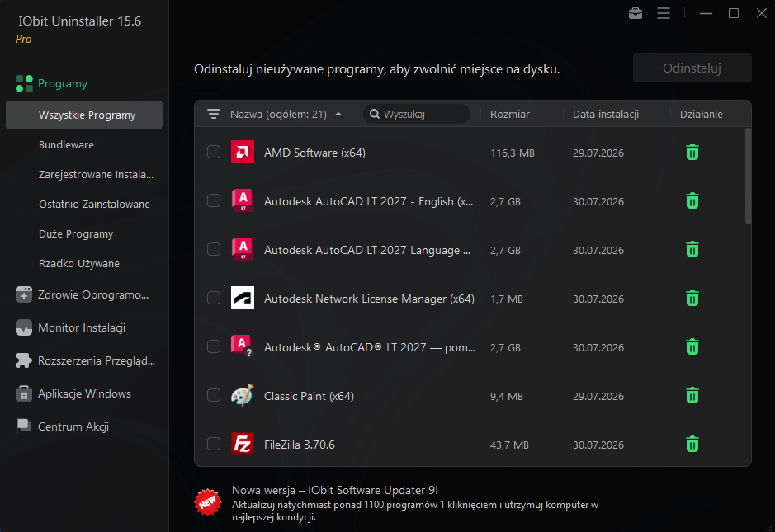The height and width of the screenshot is (532, 775).
Task: Click the 116,3 MB size value
Action: [x=512, y=153]
